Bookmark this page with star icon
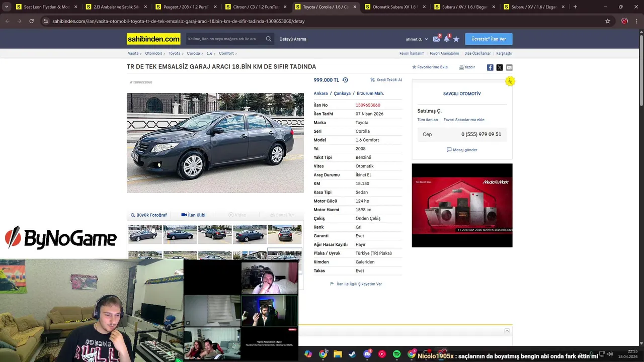 608,21
